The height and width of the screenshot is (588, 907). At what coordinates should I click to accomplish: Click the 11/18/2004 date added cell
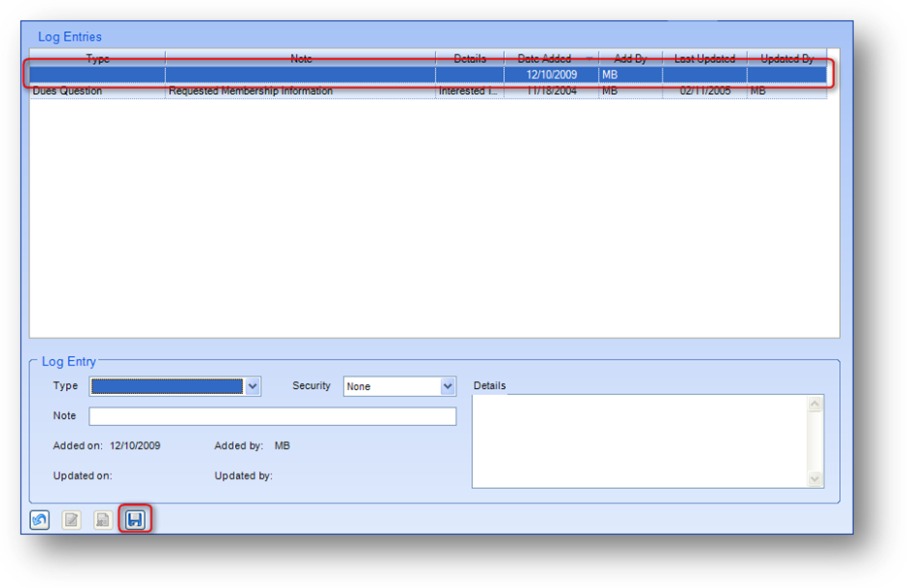(552, 91)
